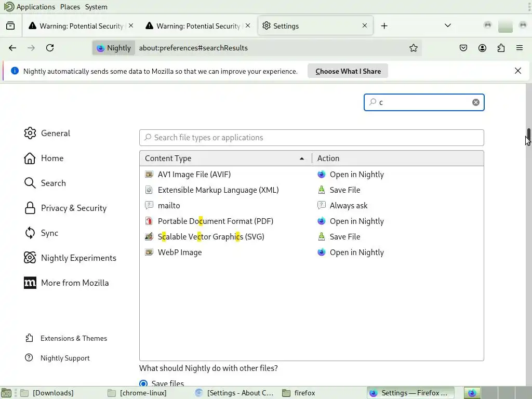Sort by Action column header
This screenshot has height=399, width=532.
coord(397,158)
